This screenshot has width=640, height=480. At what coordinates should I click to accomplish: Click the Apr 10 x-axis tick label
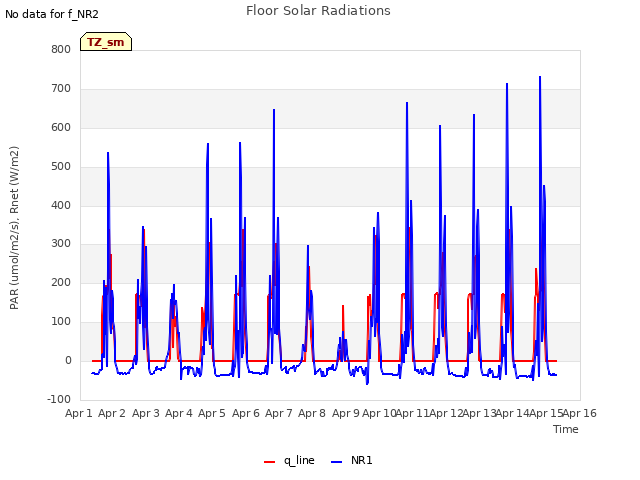pos(379,413)
